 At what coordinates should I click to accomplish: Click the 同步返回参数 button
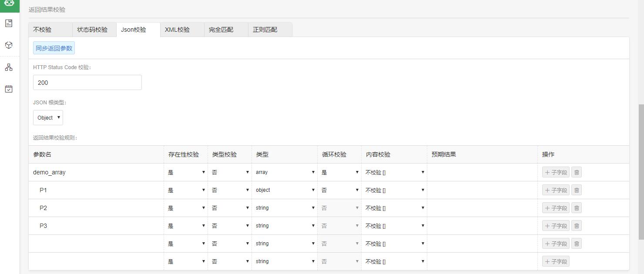[x=54, y=48]
